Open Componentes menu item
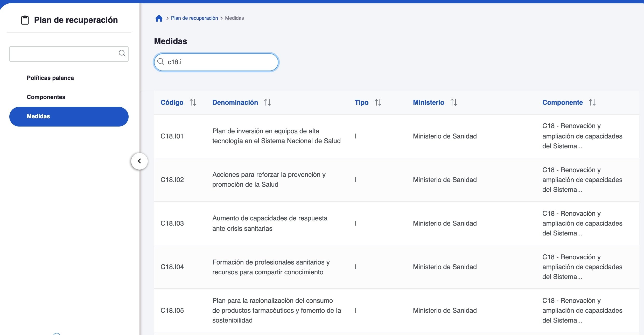Image resolution: width=644 pixels, height=335 pixels. (x=46, y=97)
